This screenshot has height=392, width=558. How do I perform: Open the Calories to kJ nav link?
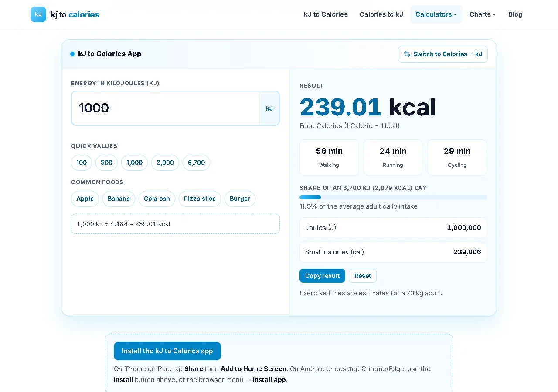(381, 14)
